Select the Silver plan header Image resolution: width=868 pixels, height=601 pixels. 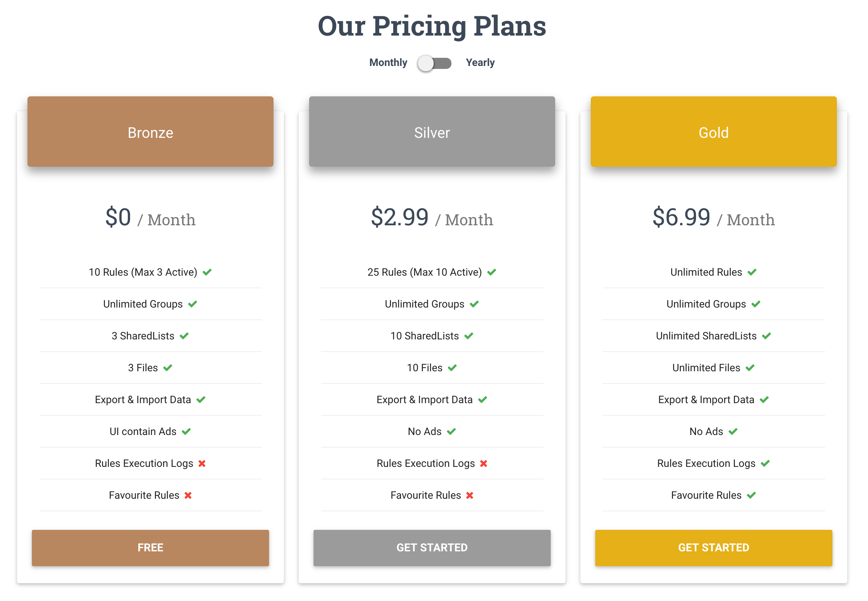[432, 132]
